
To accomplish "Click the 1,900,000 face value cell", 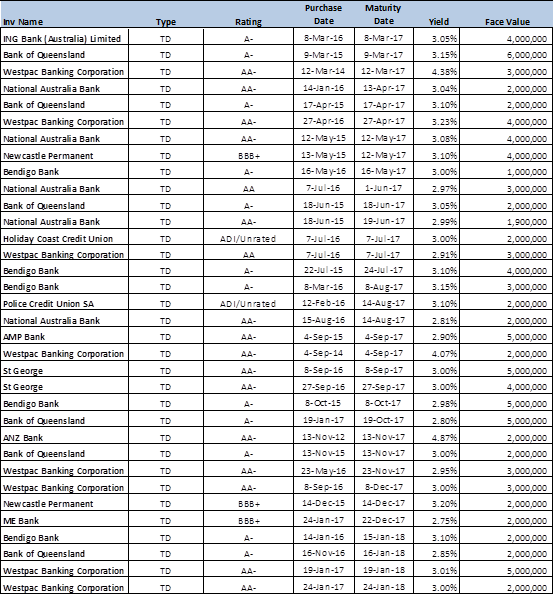I will pyautogui.click(x=506, y=222).
